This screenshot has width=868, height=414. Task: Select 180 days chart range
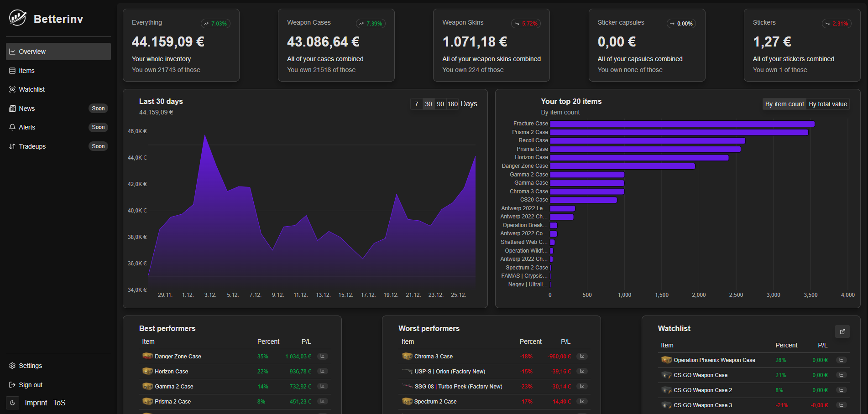pos(452,104)
